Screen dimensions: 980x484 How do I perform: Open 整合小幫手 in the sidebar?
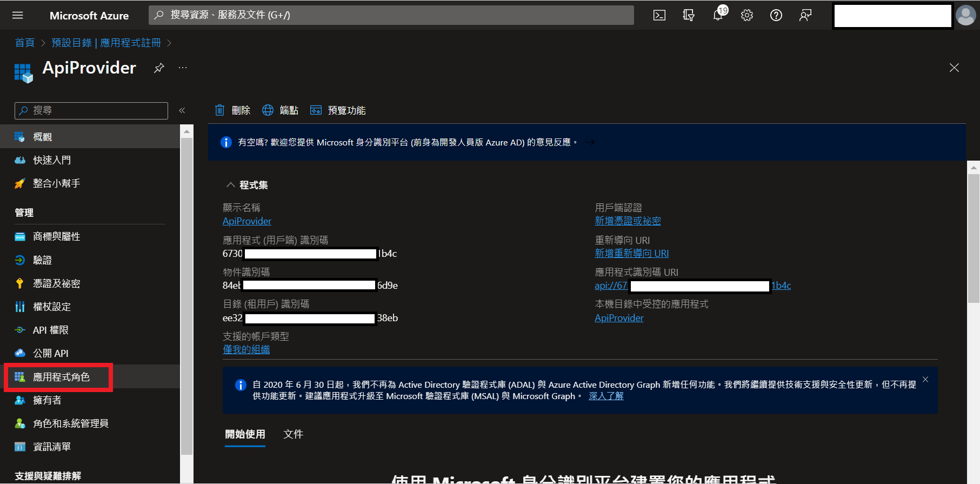pyautogui.click(x=90, y=183)
